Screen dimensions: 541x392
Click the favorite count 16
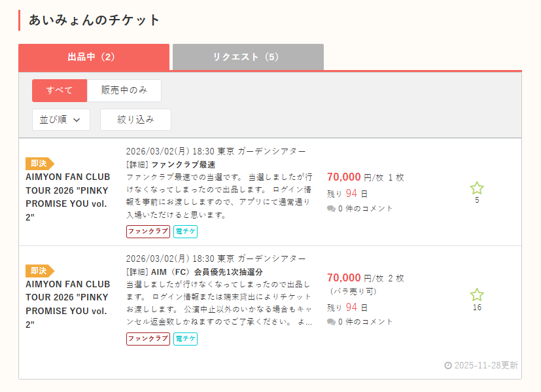pos(477,308)
